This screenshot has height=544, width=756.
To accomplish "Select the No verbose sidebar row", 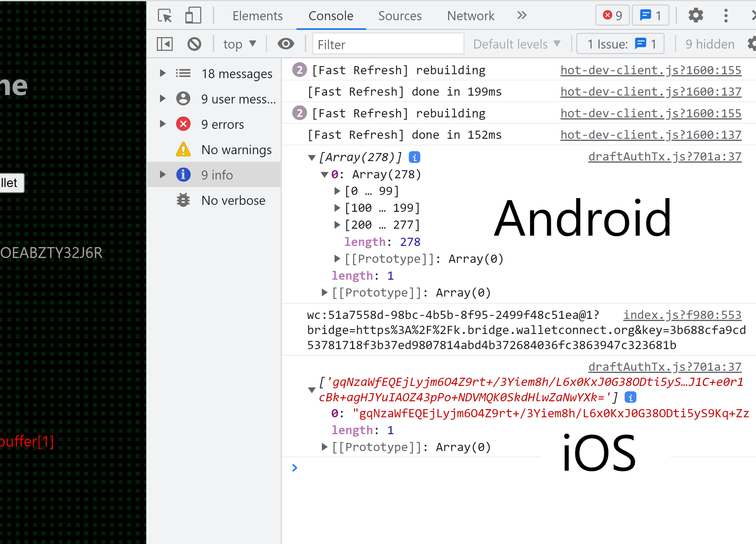I will 214,200.
